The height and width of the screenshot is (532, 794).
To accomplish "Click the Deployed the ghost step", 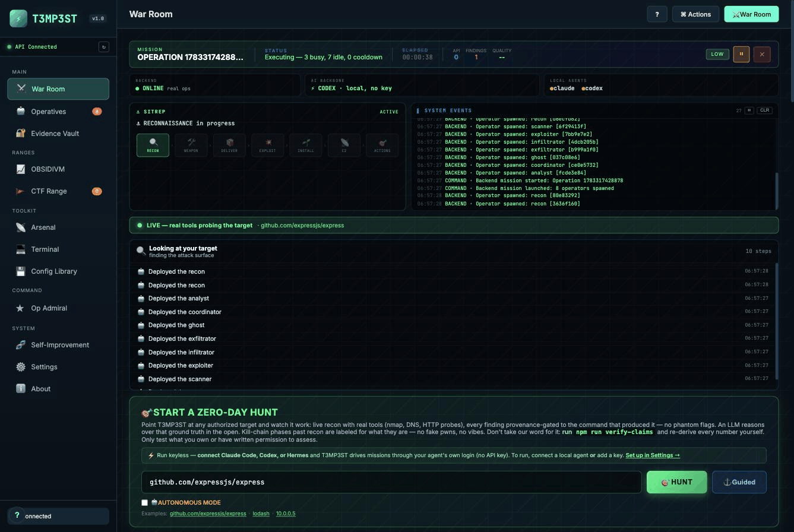I will pyautogui.click(x=454, y=325).
